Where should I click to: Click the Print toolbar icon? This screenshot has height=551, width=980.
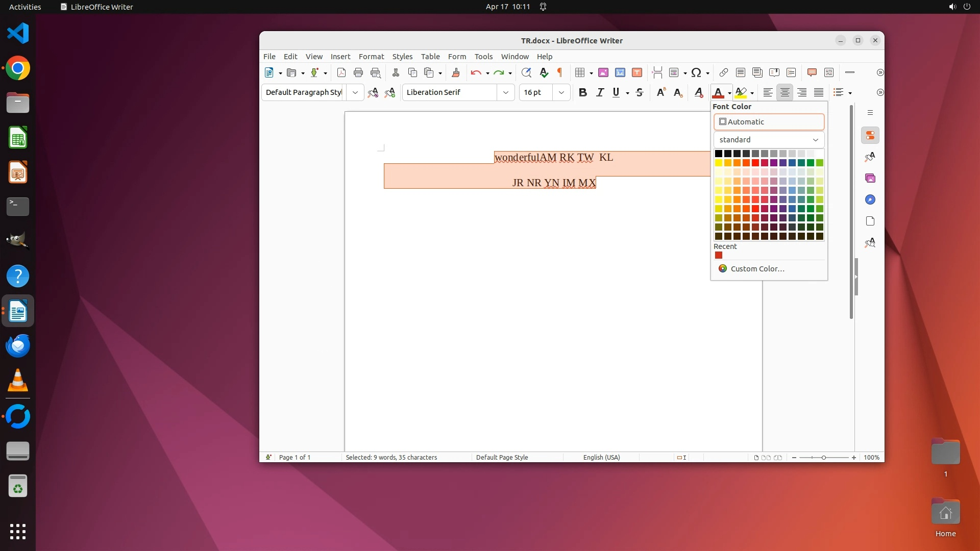point(358,73)
